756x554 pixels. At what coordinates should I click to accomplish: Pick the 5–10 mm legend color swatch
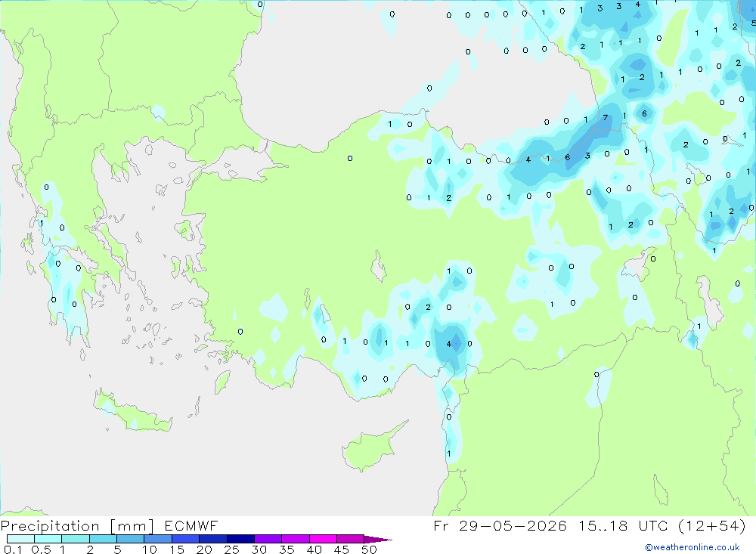130,539
